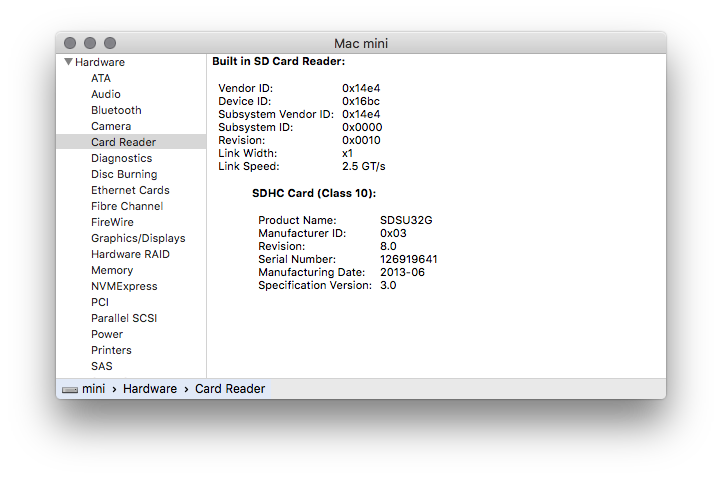Click Vendor ID value 0x14e4
This screenshot has height=479, width=722.
(x=361, y=88)
